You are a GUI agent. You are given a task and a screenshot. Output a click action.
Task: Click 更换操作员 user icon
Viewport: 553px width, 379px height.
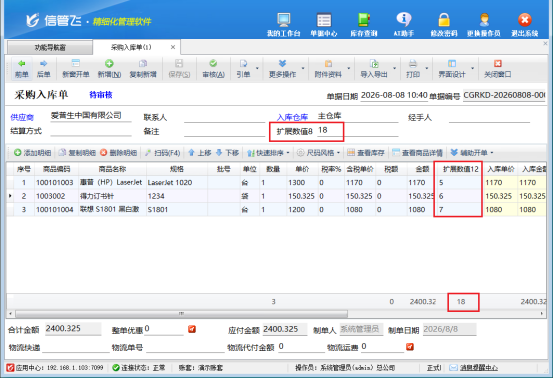(x=484, y=25)
